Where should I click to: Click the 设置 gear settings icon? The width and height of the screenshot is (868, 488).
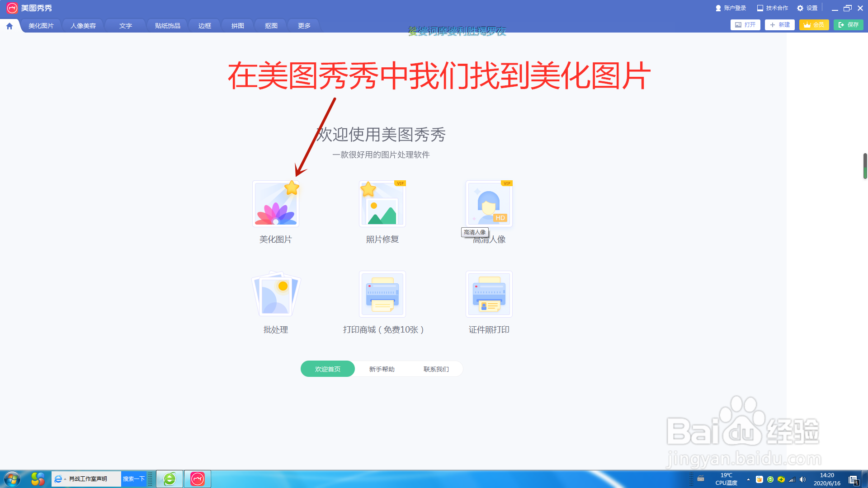tap(800, 8)
